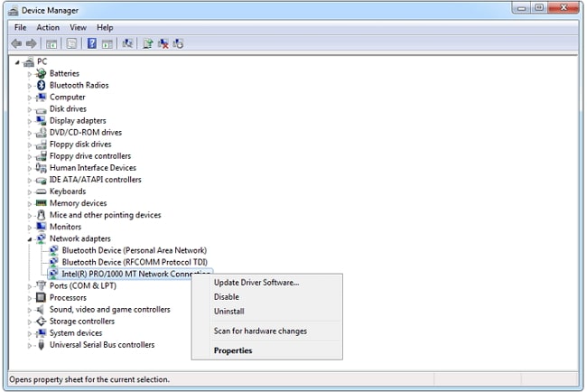Click Update Driver Software toolbar icon

coord(148,43)
